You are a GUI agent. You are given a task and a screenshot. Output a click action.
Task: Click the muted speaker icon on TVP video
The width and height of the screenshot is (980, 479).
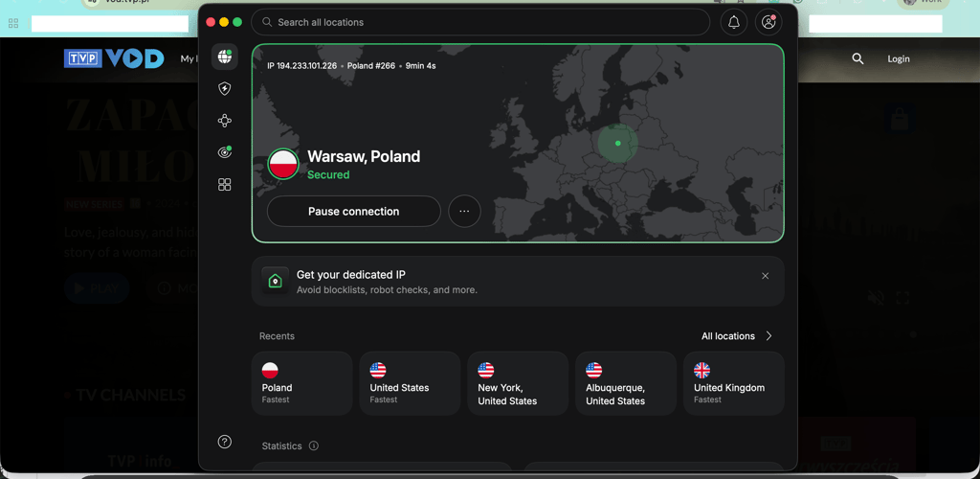tap(875, 298)
